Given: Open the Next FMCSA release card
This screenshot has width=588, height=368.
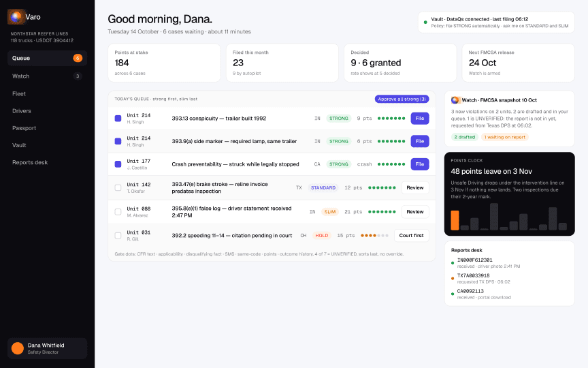Looking at the screenshot, I should [x=519, y=63].
